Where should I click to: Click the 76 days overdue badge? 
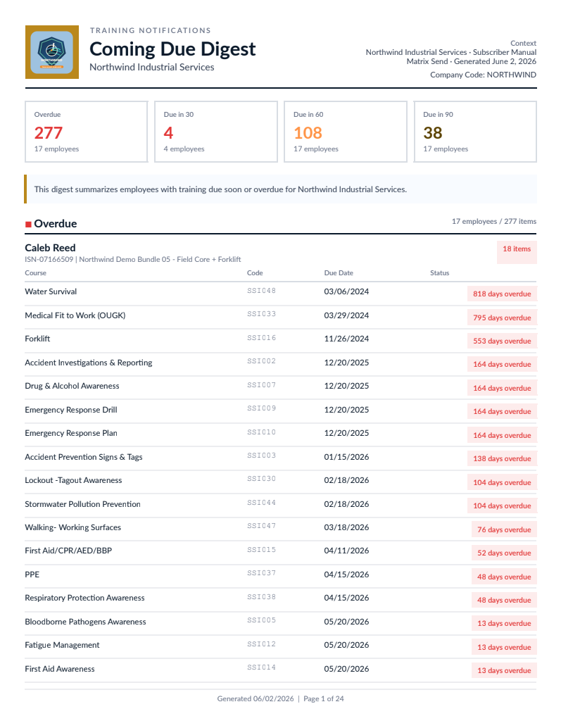(504, 529)
